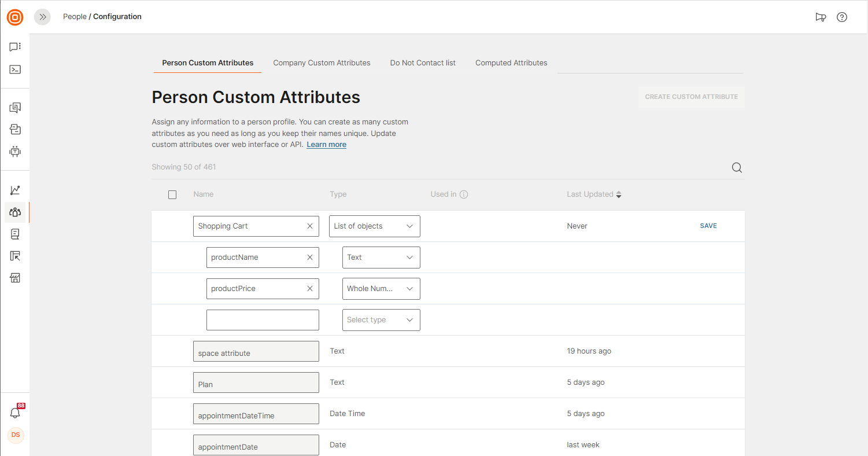This screenshot has height=456, width=868.
Task: Click the Used in info icon
Action: (x=464, y=194)
